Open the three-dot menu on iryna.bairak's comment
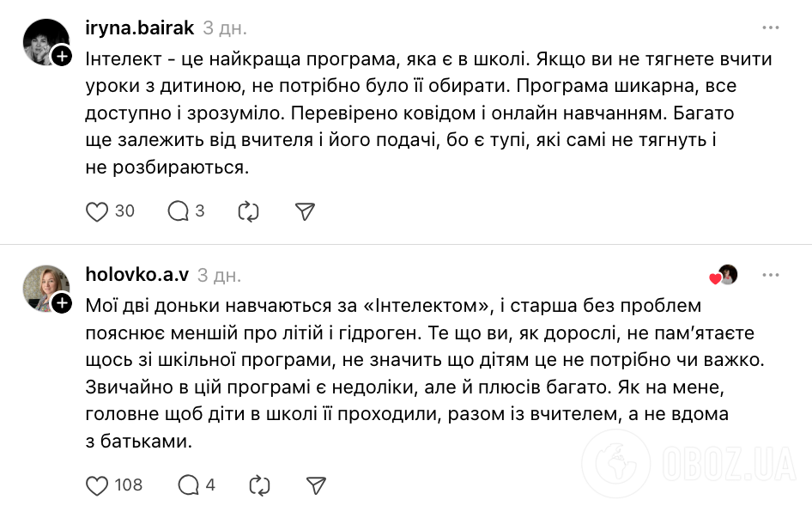 [772, 27]
